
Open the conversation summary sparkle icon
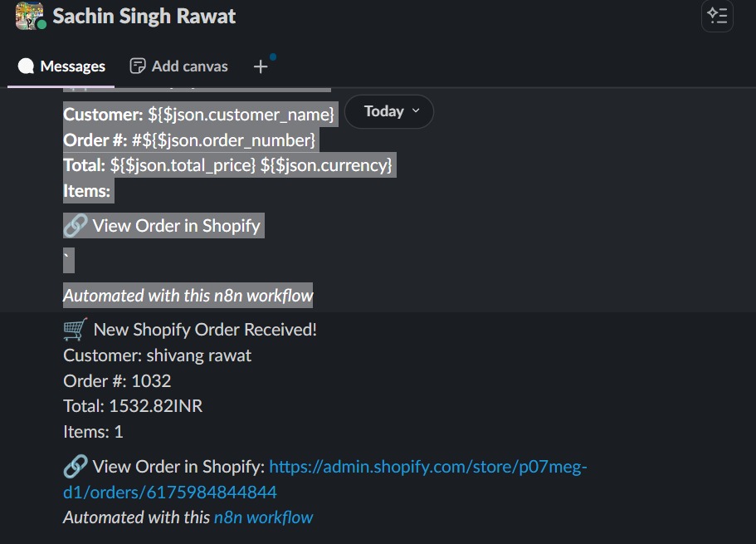717,17
